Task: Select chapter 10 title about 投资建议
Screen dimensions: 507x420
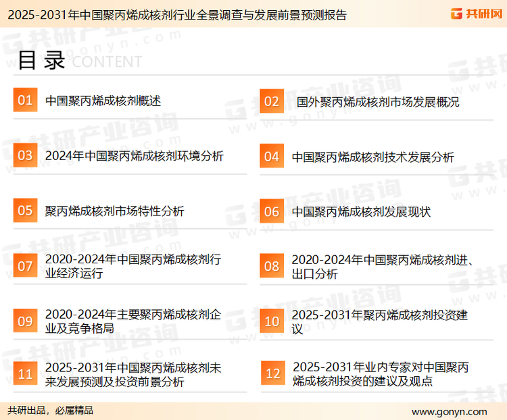Action: [380, 322]
